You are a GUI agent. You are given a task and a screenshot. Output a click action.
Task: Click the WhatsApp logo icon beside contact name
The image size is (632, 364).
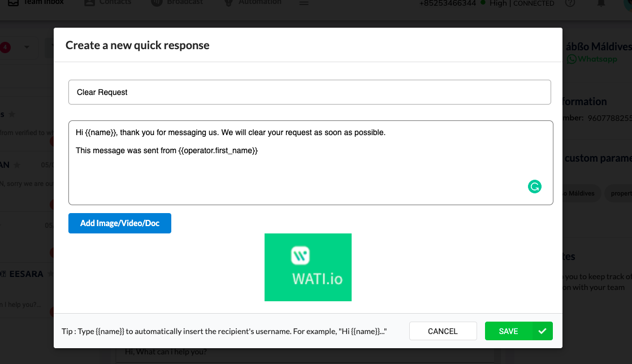pos(572,59)
